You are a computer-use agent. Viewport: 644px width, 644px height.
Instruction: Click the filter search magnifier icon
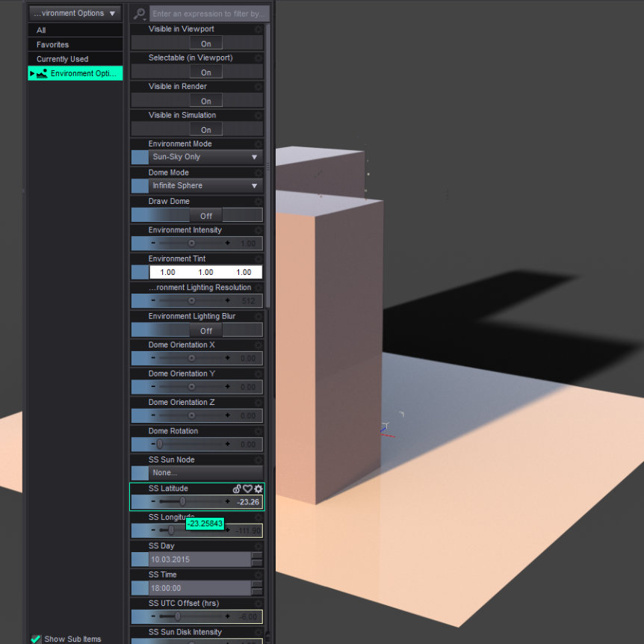click(x=139, y=13)
